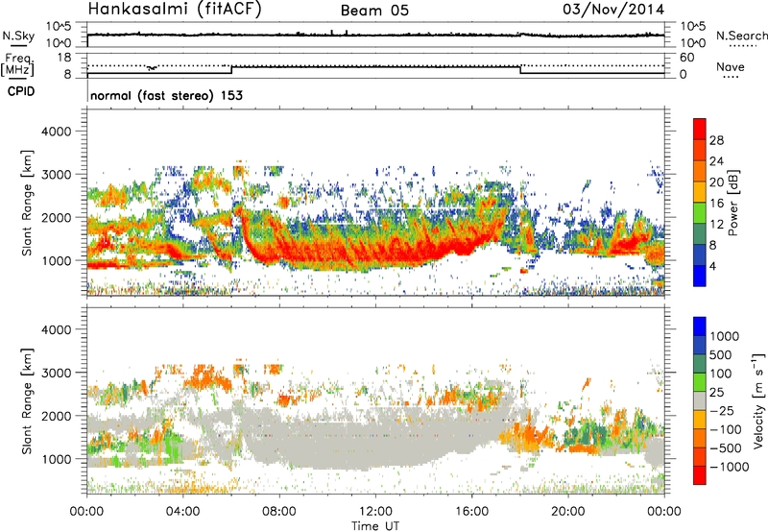768x532 pixels.
Task: Click the 18 MHz frequency tick label
Action: [x=64, y=58]
